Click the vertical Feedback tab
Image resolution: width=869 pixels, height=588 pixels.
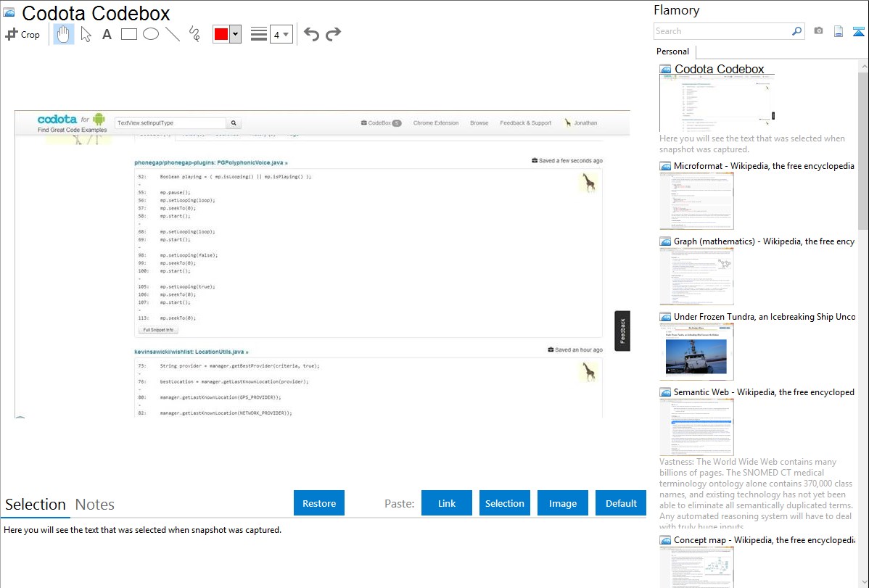point(622,331)
